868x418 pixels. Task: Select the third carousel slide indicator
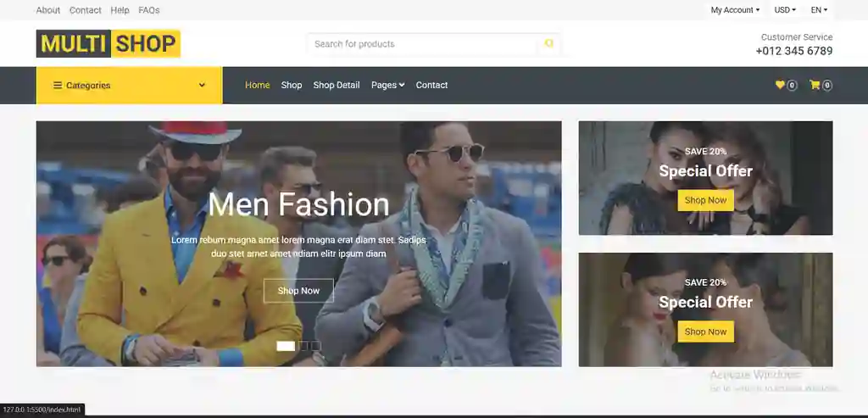pos(316,346)
